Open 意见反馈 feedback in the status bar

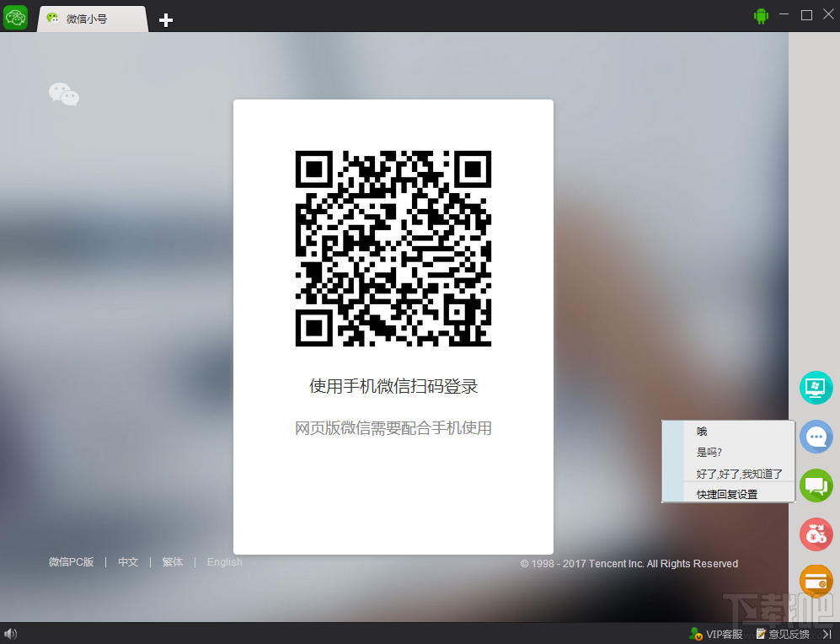(x=782, y=633)
